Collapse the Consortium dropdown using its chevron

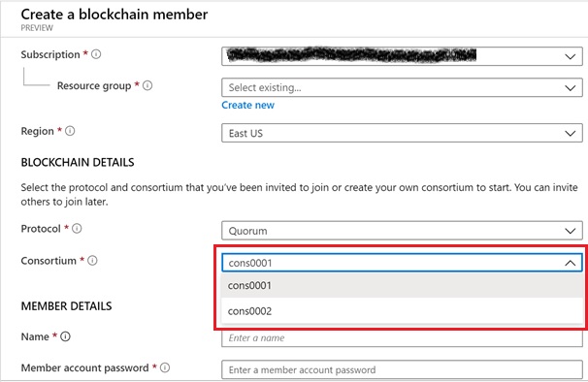click(570, 263)
